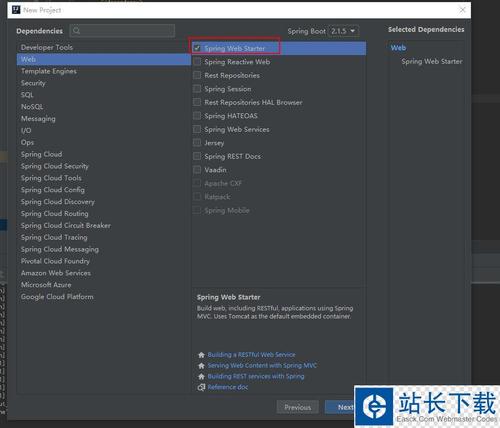The height and width of the screenshot is (428, 500).
Task: Select Spring Cloud category
Action: 104,154
